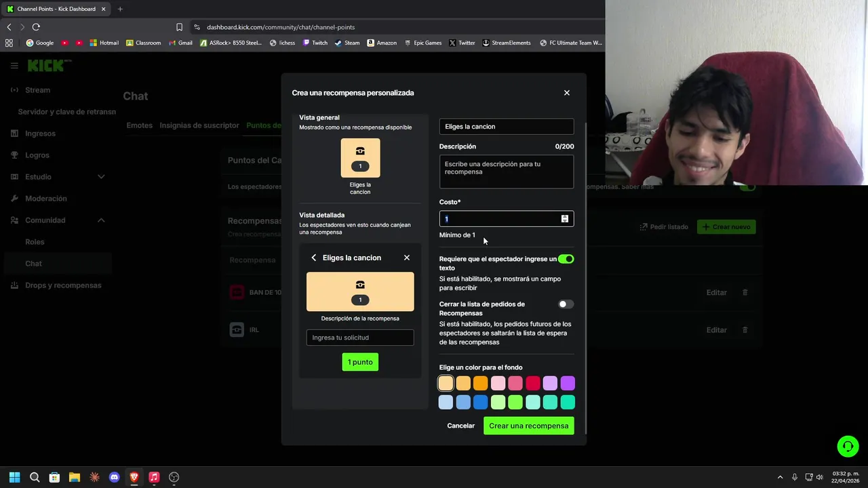
Task: Delete the BAN DE 10 reward
Action: [745, 292]
